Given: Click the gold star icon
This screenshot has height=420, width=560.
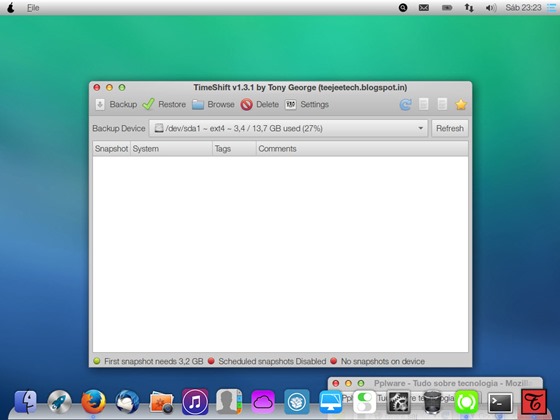Looking at the screenshot, I should coord(461,105).
